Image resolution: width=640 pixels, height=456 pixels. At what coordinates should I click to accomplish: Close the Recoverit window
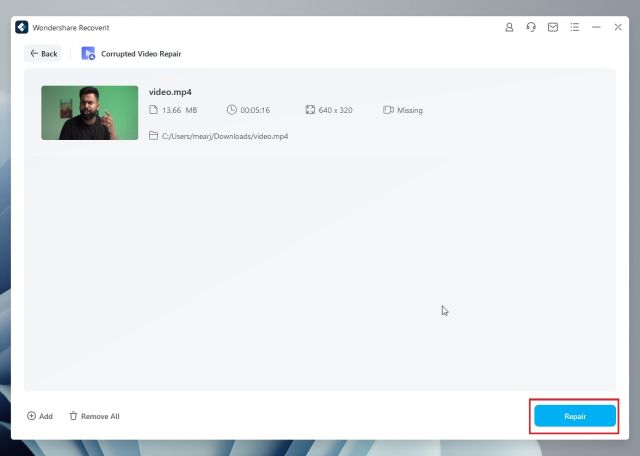(x=618, y=27)
